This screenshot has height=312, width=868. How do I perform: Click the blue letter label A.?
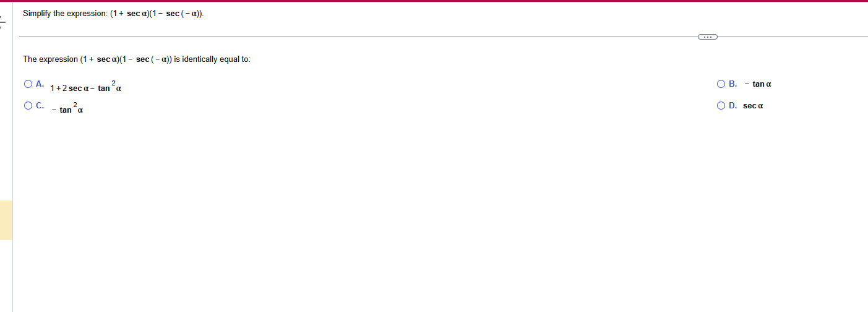click(x=40, y=84)
